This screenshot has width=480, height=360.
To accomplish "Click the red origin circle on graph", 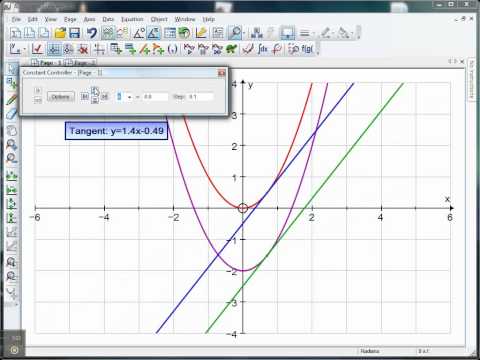I will click(x=243, y=208).
